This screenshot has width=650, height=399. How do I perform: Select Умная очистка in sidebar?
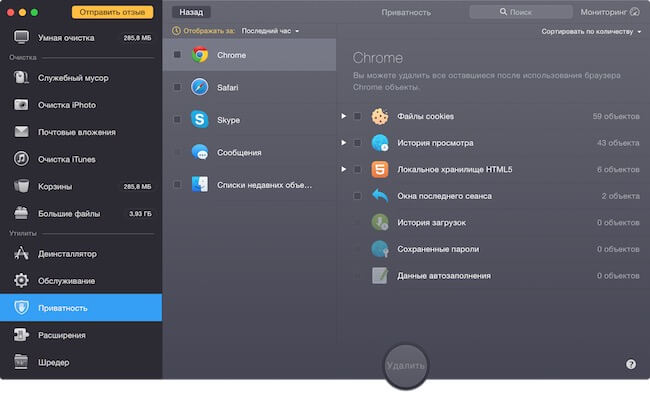[x=81, y=38]
